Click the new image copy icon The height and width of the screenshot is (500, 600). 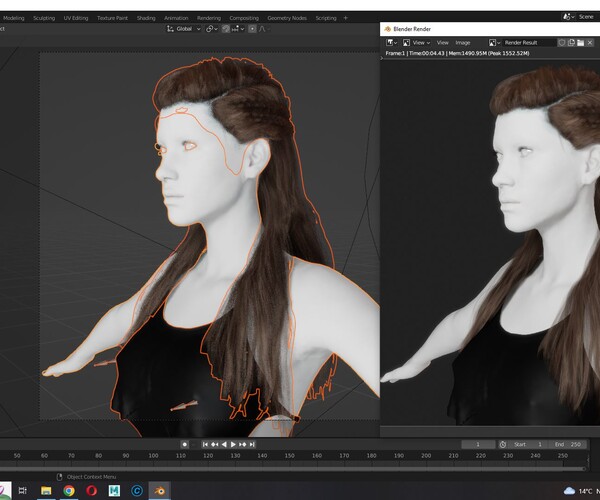pyautogui.click(x=571, y=42)
